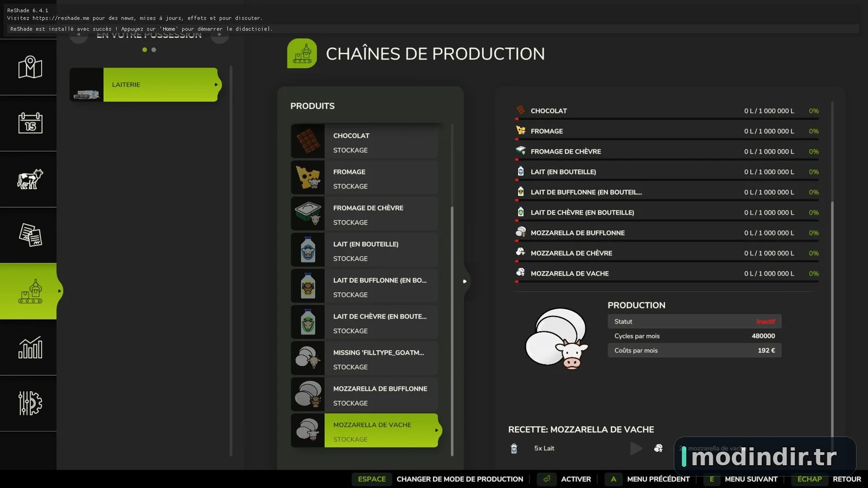Click the Lait (en bouteille) storage amount text
The width and height of the screenshot is (868, 488).
(769, 172)
